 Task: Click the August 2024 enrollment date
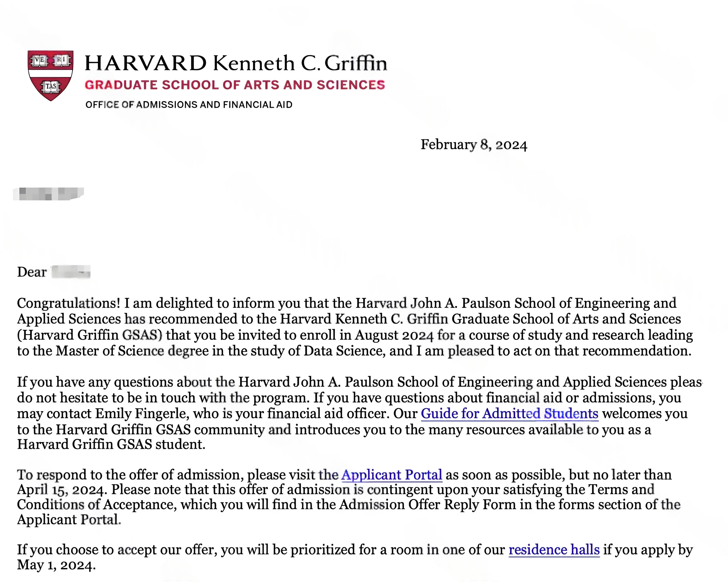pos(394,335)
